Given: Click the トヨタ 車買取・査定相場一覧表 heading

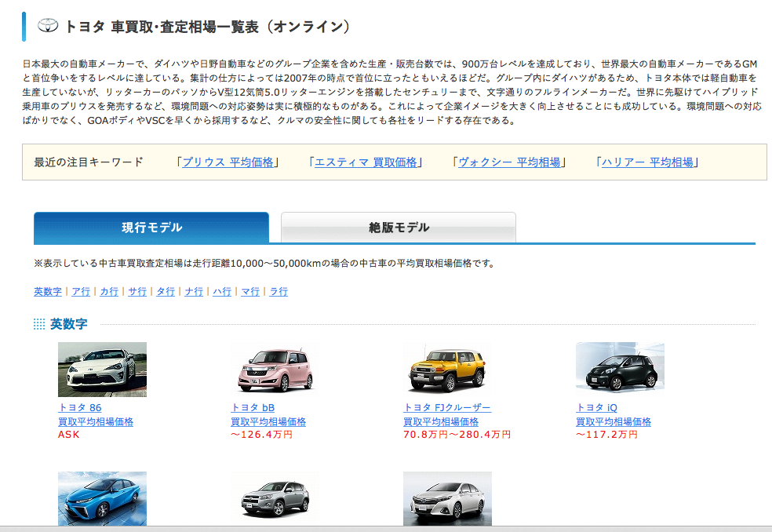Looking at the screenshot, I should click(207, 27).
